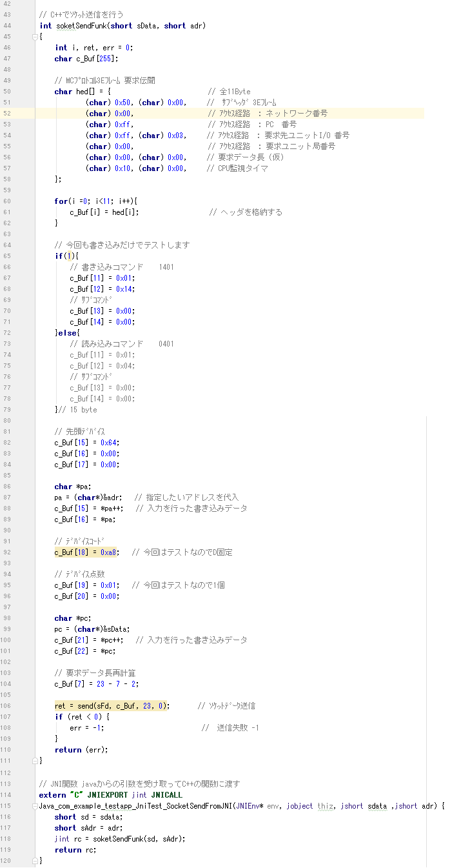Click the for loop statement on line 60

pyautogui.click(x=95, y=201)
